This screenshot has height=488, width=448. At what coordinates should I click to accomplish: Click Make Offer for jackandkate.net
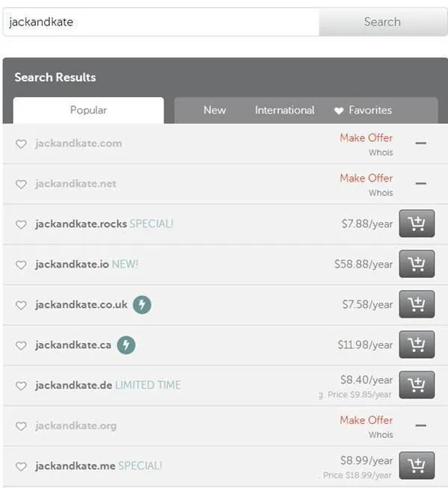pyautogui.click(x=366, y=178)
